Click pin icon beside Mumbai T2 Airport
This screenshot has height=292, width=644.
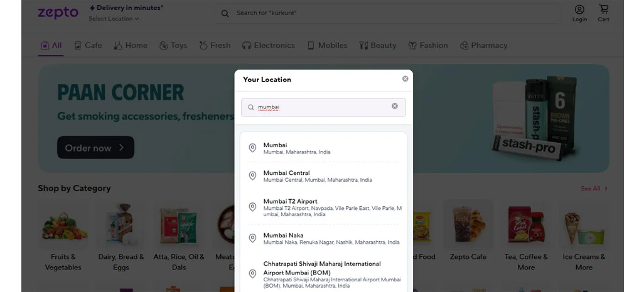(252, 207)
